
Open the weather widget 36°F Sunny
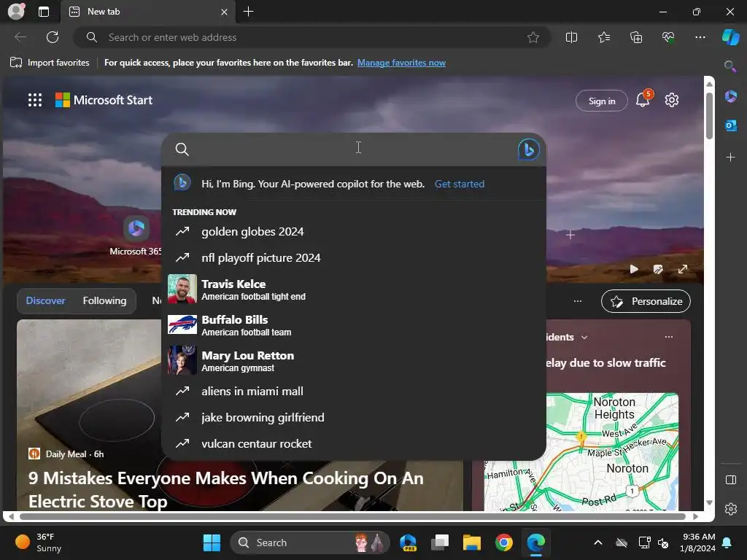point(38,542)
